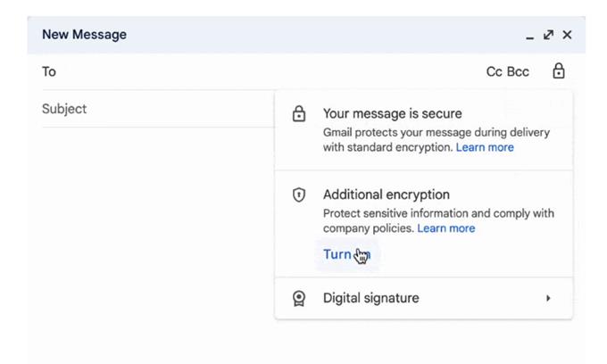
Task: Click the encryption lock icon beside Bcc
Action: click(558, 71)
